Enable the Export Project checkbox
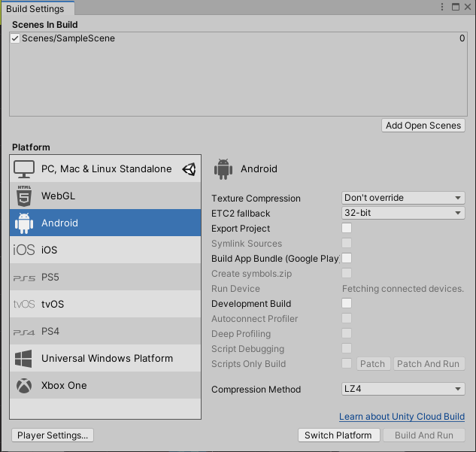 (347, 228)
